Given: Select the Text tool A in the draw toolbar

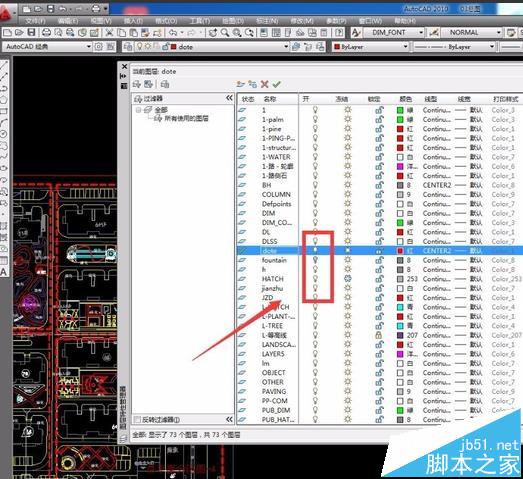Looking at the screenshot, I should click(4, 272).
